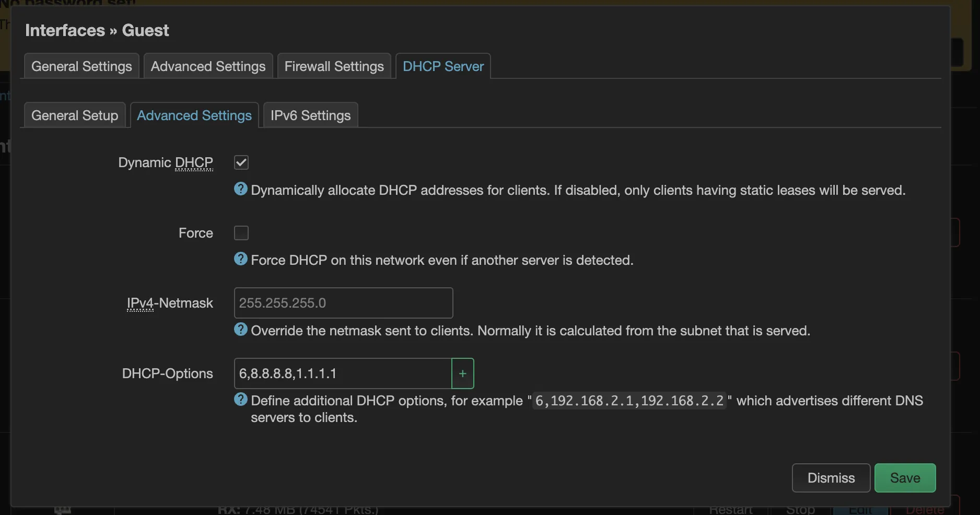Click the + icon to add another DHCP option
The height and width of the screenshot is (515, 980).
[x=462, y=373]
